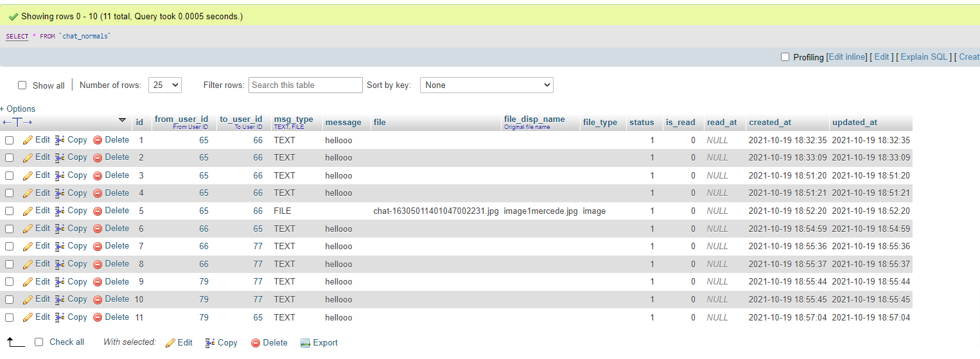Sort by the id column header
The width and height of the screenshot is (980, 359).
pyautogui.click(x=139, y=122)
